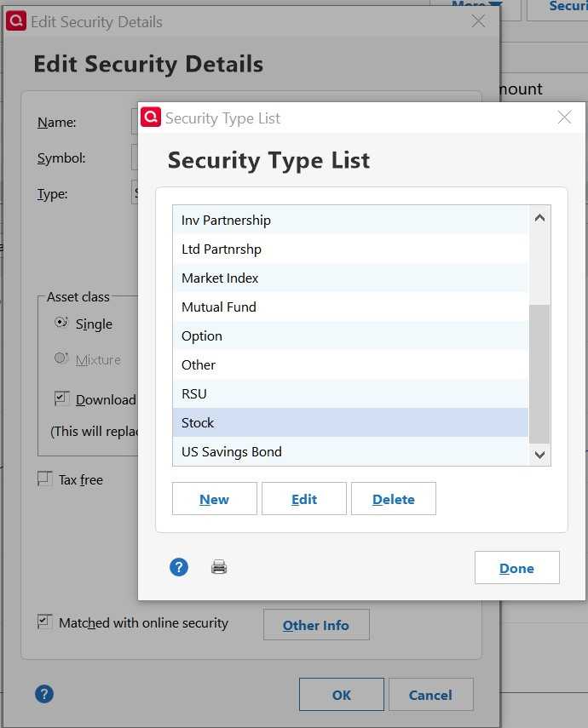Select Market Index security type

click(x=220, y=278)
